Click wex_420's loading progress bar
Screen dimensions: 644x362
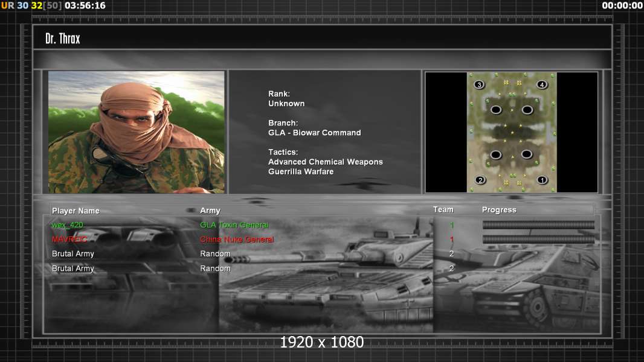[538, 224]
